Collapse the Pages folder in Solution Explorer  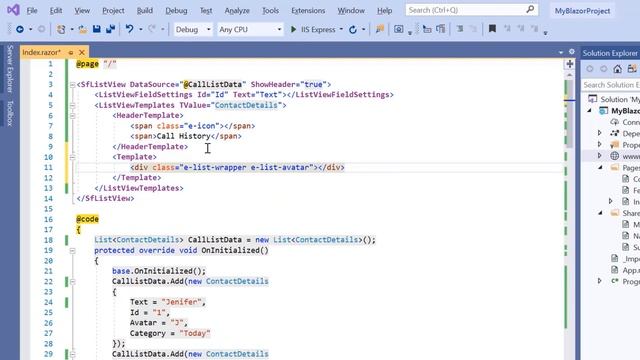(x=600, y=168)
